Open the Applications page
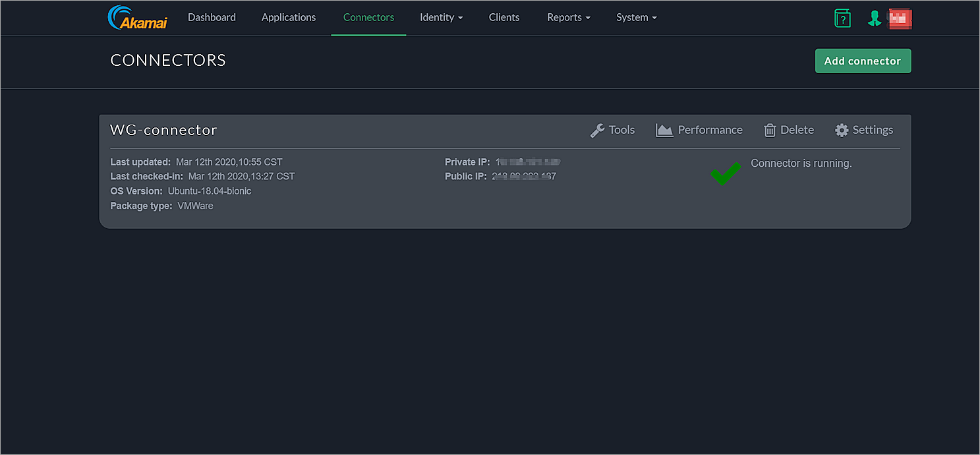The image size is (980, 455). [289, 18]
